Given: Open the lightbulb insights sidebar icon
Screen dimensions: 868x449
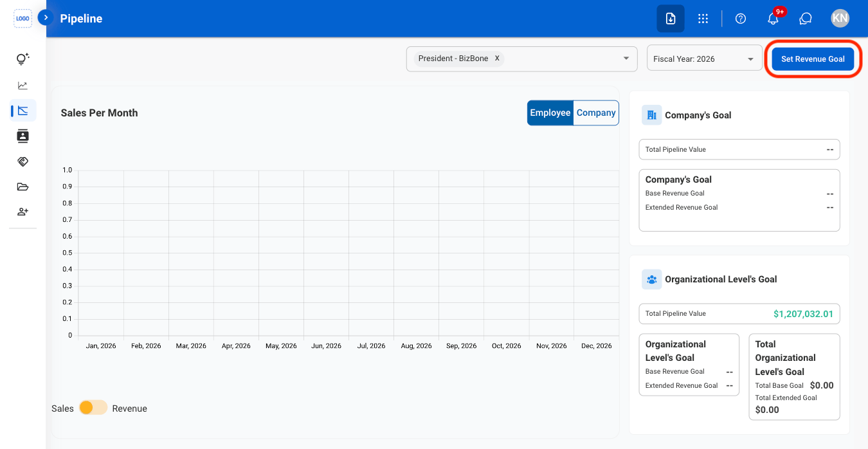Looking at the screenshot, I should (23, 59).
